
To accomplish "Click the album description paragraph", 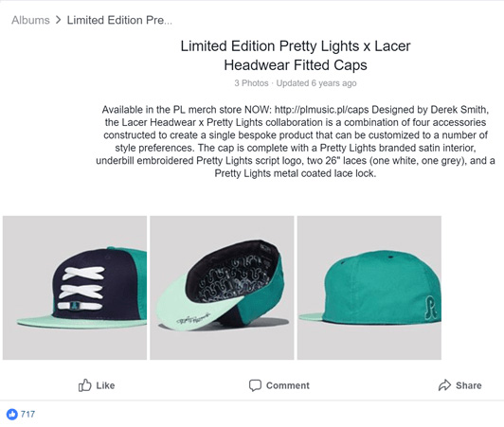I will click(296, 141).
